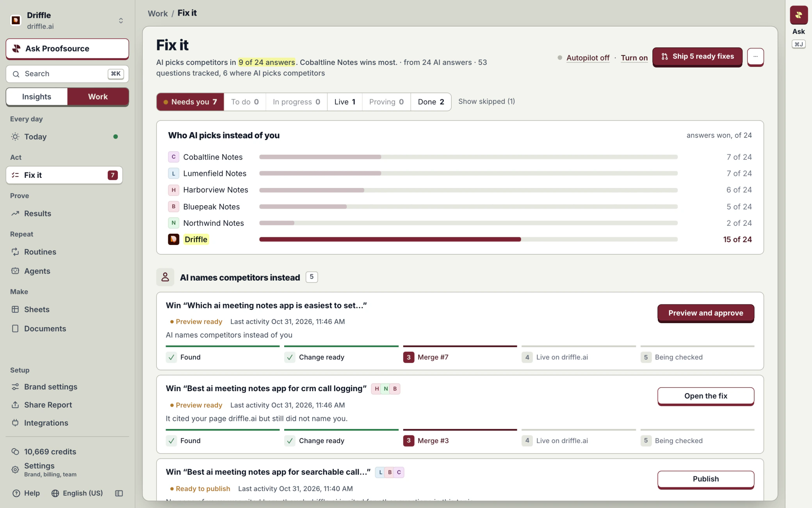Select the Needs you 7 tab
Screen dimensions: 812x508
pos(190,102)
